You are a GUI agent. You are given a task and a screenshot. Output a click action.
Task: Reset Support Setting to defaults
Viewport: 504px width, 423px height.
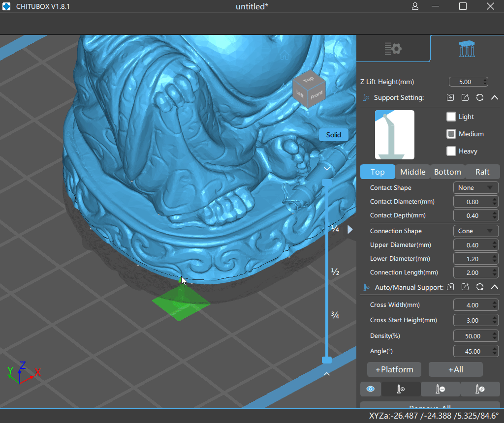point(480,97)
